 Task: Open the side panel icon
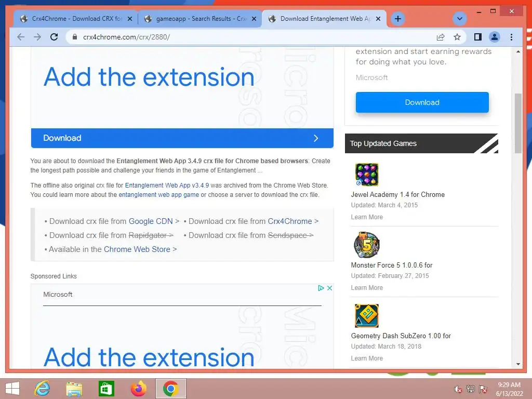click(478, 37)
